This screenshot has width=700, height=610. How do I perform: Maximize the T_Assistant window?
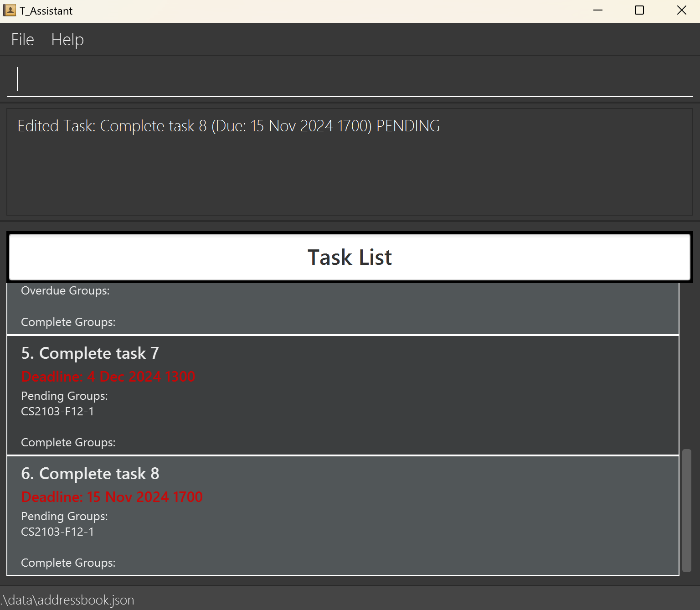click(639, 10)
